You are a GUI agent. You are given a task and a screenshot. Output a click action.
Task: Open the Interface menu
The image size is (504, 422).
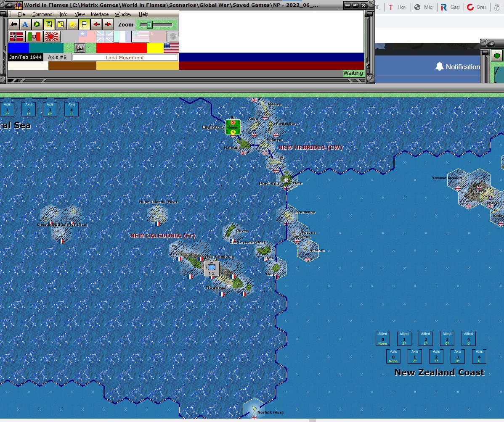click(x=100, y=14)
